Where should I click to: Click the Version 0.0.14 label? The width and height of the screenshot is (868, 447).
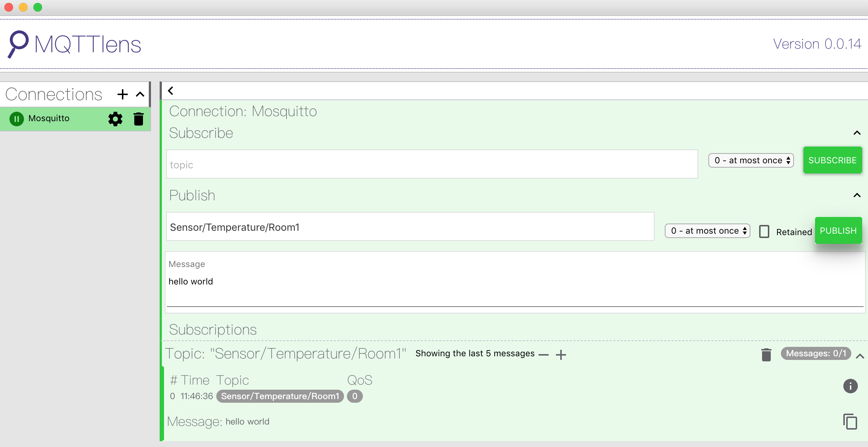click(x=817, y=44)
